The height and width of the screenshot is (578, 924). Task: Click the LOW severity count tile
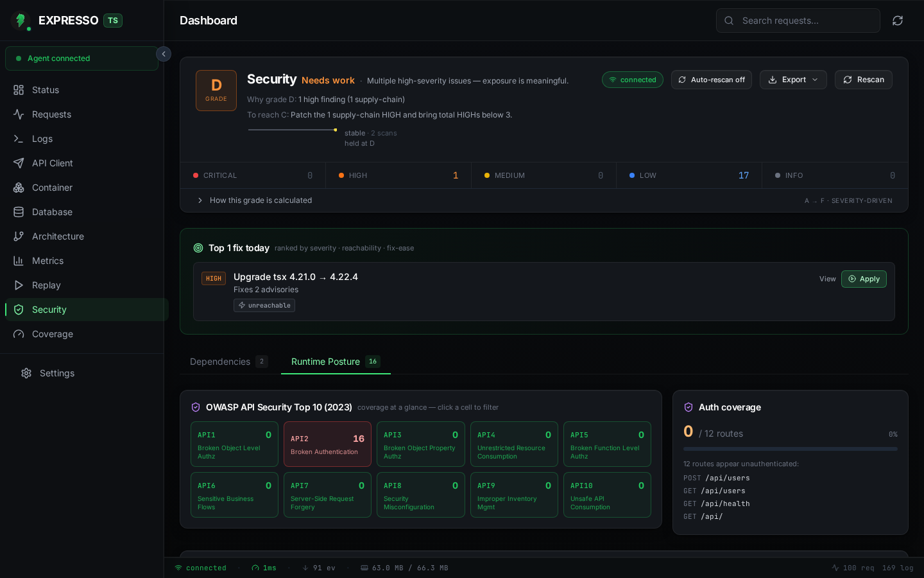(x=689, y=175)
